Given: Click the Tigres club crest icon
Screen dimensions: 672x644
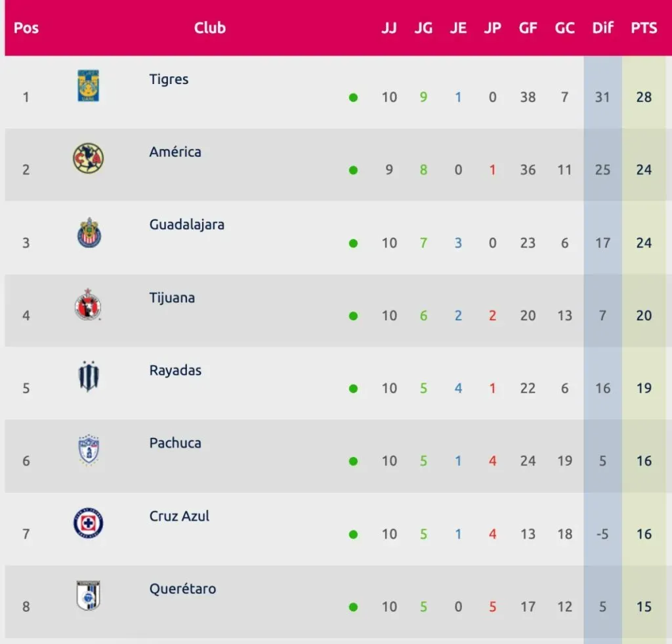Looking at the screenshot, I should (89, 86).
